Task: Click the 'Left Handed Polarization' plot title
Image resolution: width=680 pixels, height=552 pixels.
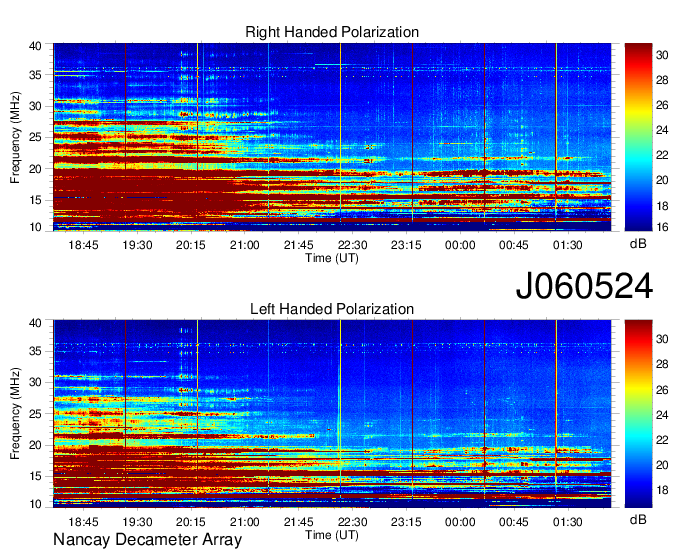Action: (332, 309)
